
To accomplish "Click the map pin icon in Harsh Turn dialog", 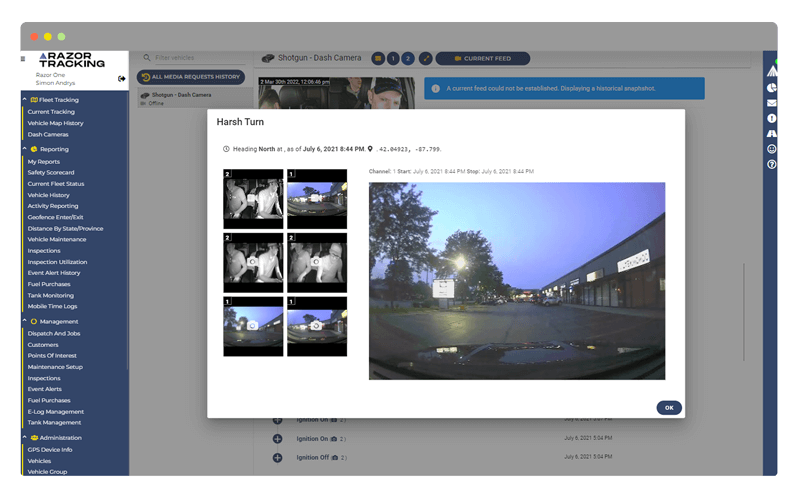I will click(x=370, y=149).
